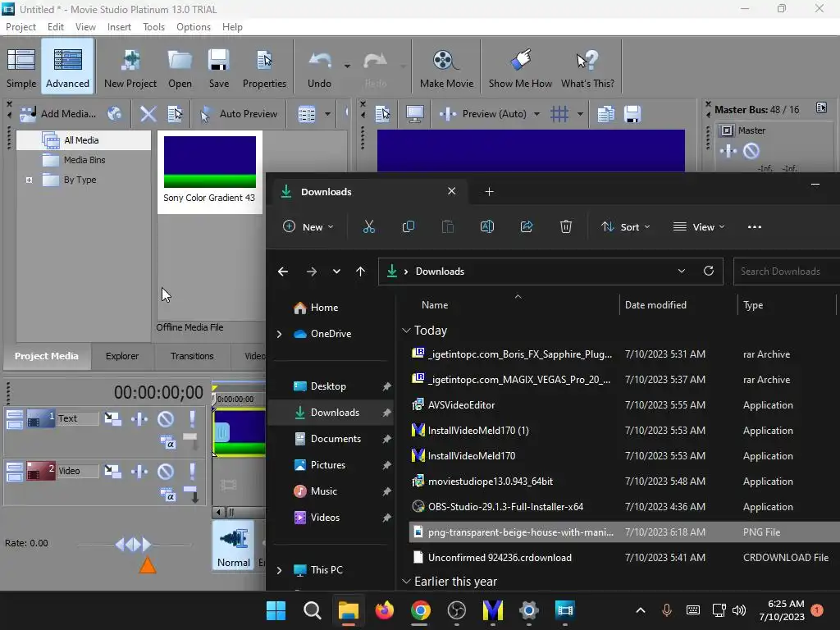Mute the Text track
The height and width of the screenshot is (630, 840).
click(166, 418)
